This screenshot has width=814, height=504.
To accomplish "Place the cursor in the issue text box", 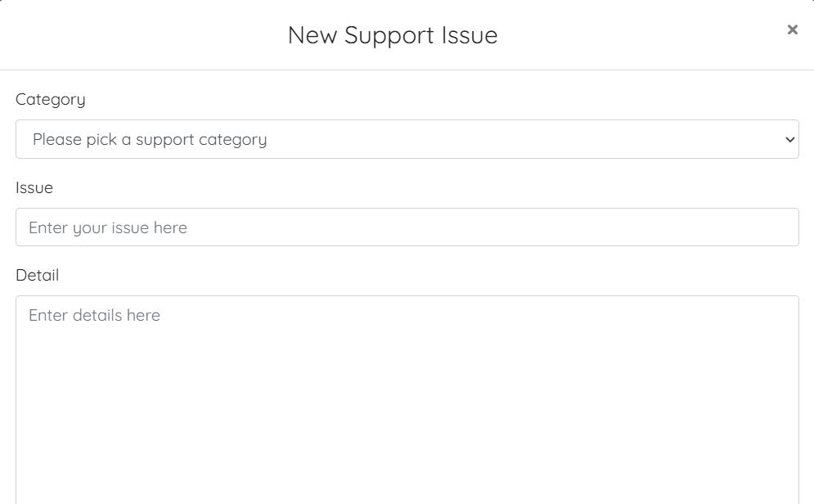I will (407, 227).
